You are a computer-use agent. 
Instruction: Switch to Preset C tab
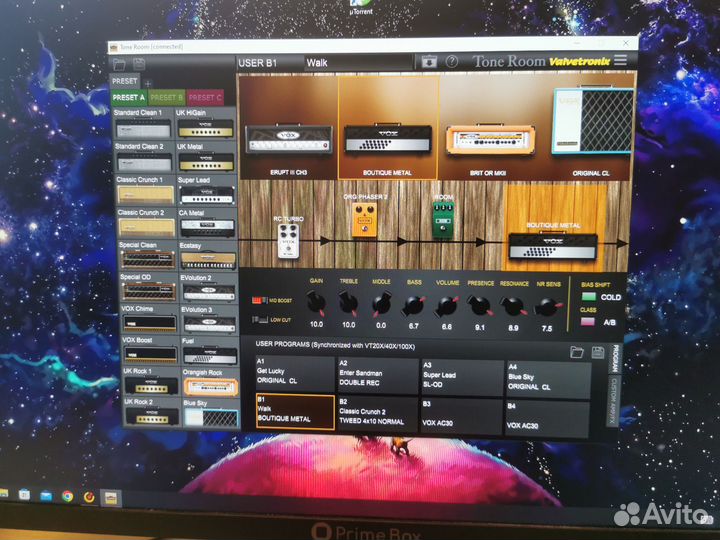205,97
